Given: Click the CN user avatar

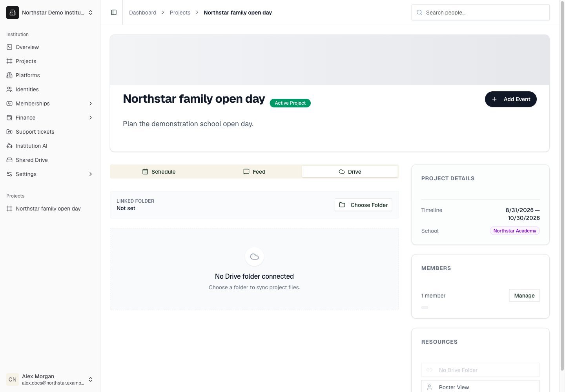Looking at the screenshot, I should 13,379.
